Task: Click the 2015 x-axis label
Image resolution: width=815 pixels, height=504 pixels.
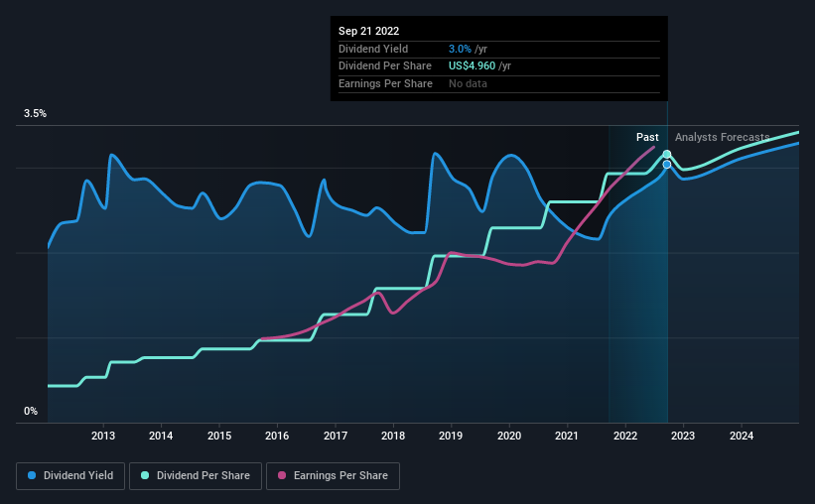Action: click(x=219, y=436)
